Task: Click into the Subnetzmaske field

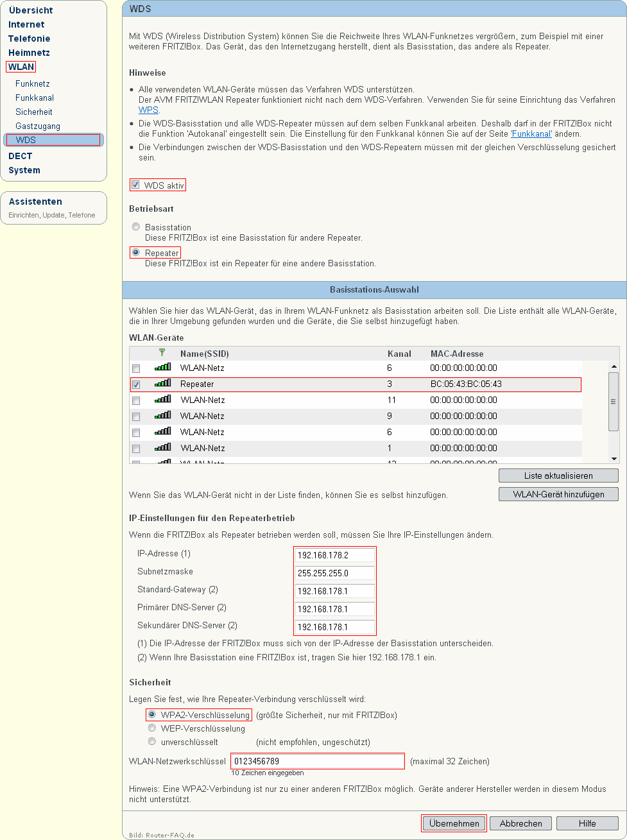Action: click(x=335, y=573)
